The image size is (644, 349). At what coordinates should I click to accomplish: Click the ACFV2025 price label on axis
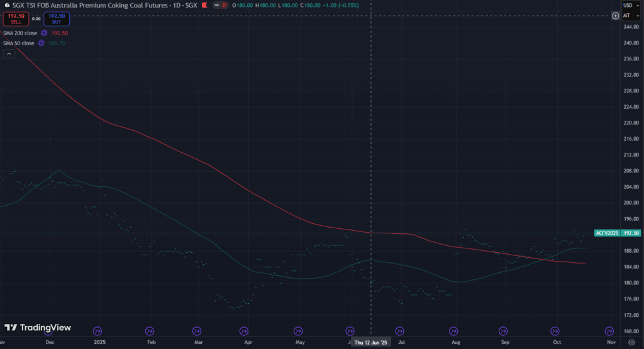608,233
